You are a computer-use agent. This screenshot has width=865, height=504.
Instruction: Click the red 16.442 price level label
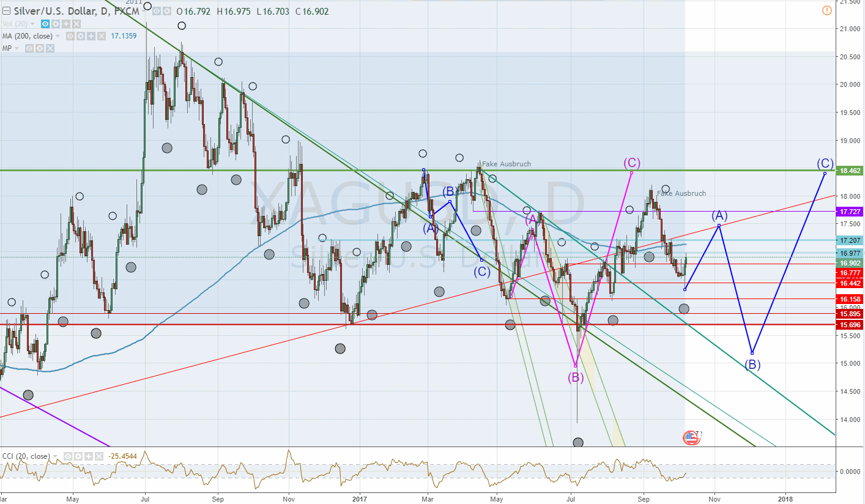tap(850, 283)
